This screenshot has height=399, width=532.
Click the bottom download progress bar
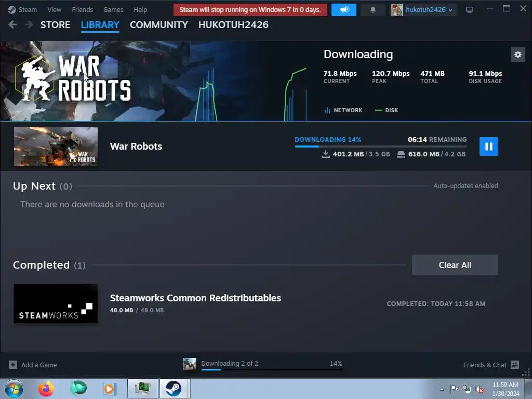272,369
